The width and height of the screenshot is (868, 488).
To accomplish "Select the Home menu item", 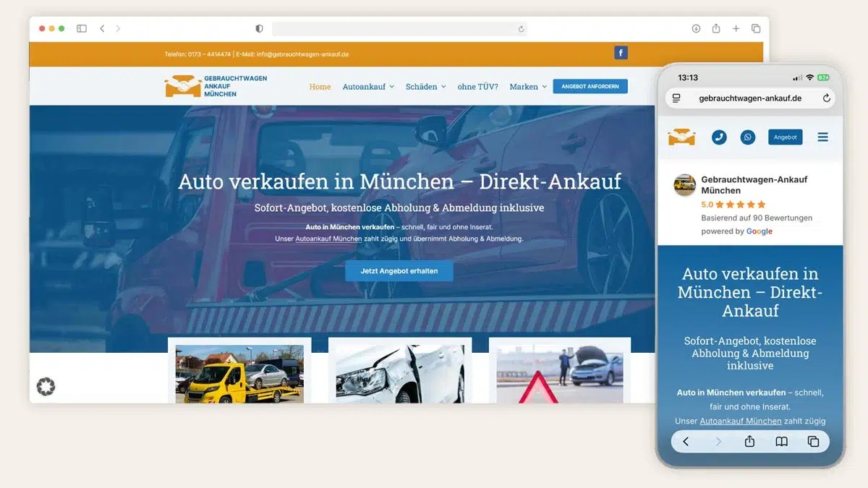I will [320, 87].
